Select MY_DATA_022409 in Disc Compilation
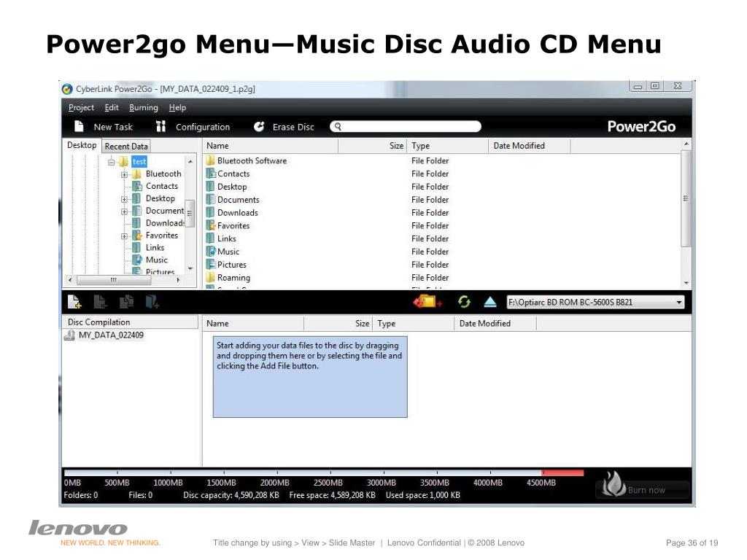 (111, 335)
